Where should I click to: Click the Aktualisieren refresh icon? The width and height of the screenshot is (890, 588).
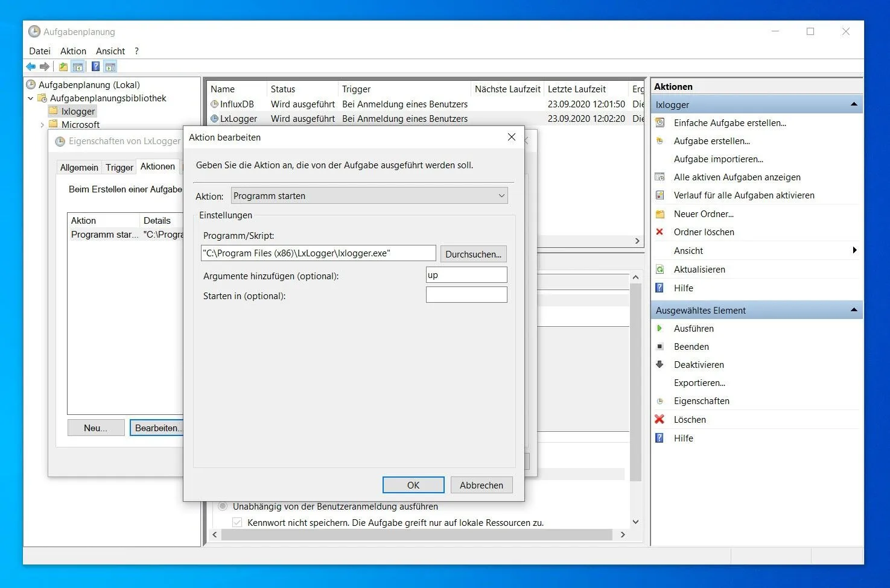pyautogui.click(x=660, y=269)
